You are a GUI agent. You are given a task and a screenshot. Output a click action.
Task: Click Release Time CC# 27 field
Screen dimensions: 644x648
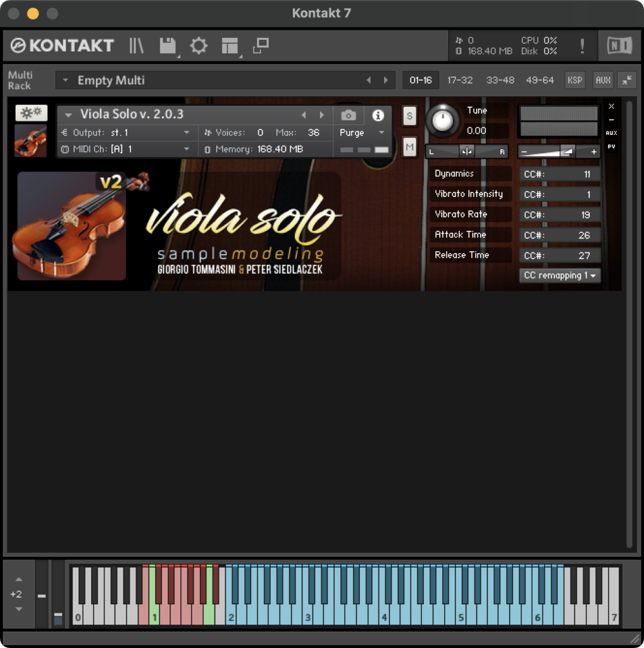click(x=560, y=256)
